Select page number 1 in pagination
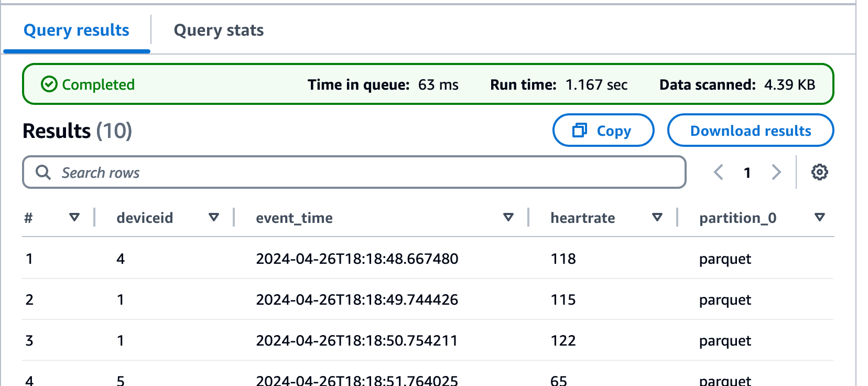Screen dimensions: 868x386 pos(747,173)
